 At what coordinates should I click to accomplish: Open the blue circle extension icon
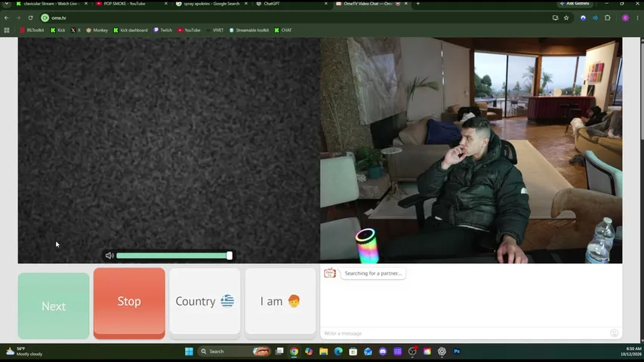click(583, 17)
